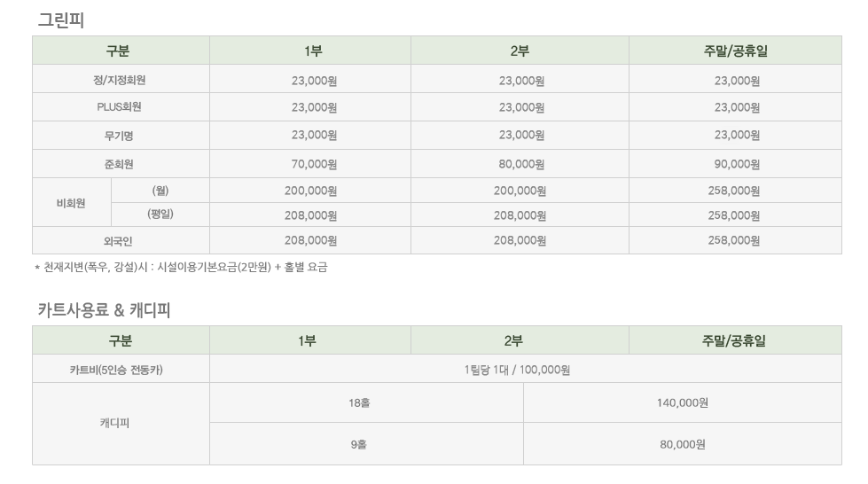The image size is (868, 484).
Task: Select the 무기명 row label
Action: coord(119,135)
